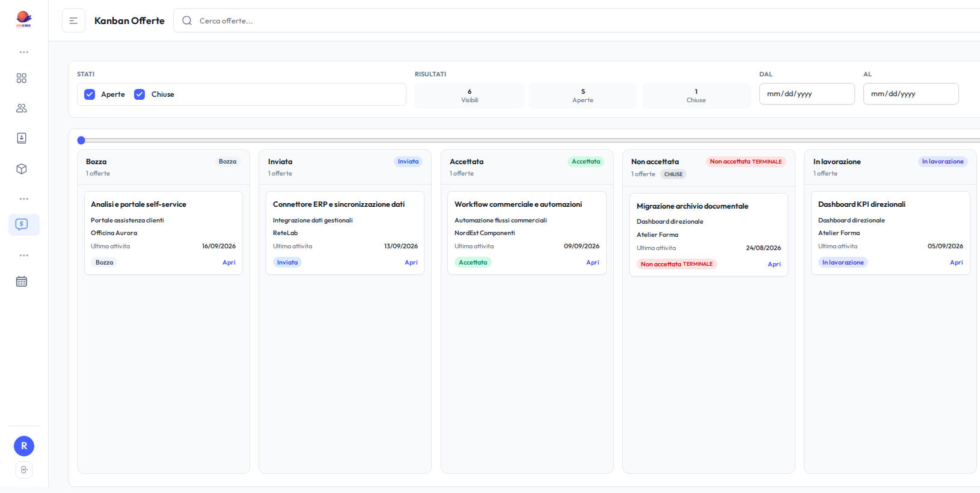Open the products cube icon in sidebar

pyautogui.click(x=22, y=169)
